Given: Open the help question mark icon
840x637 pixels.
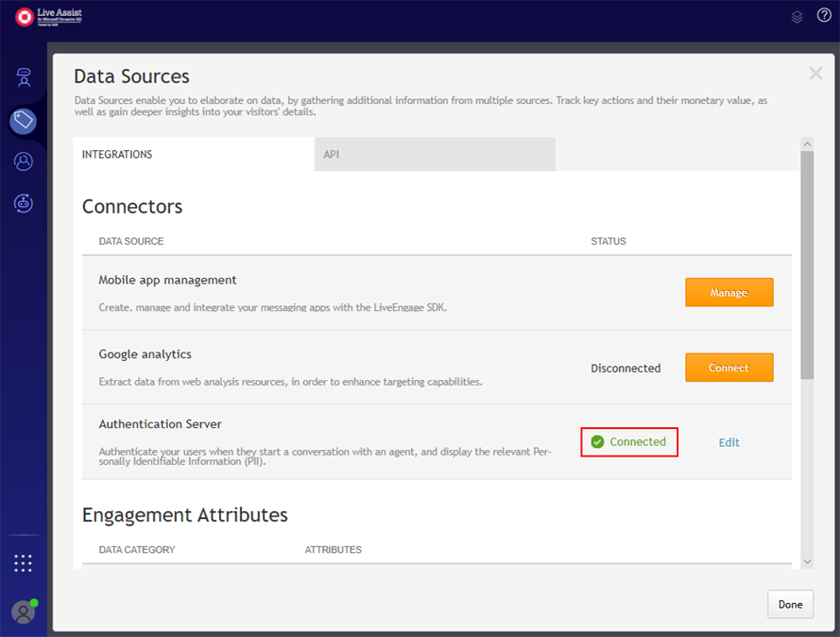Looking at the screenshot, I should [x=824, y=15].
